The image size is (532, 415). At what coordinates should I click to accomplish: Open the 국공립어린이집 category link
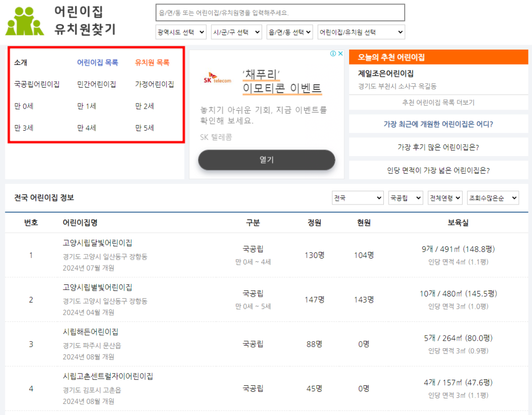click(37, 84)
